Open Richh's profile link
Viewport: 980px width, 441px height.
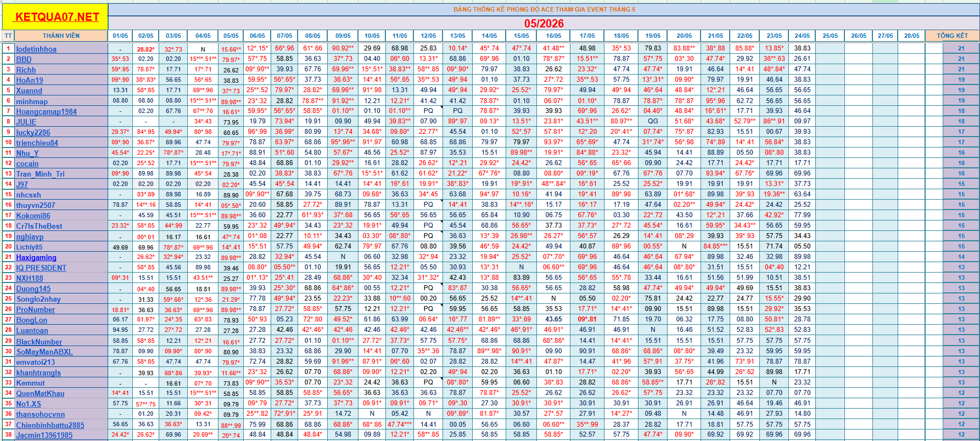(x=26, y=70)
